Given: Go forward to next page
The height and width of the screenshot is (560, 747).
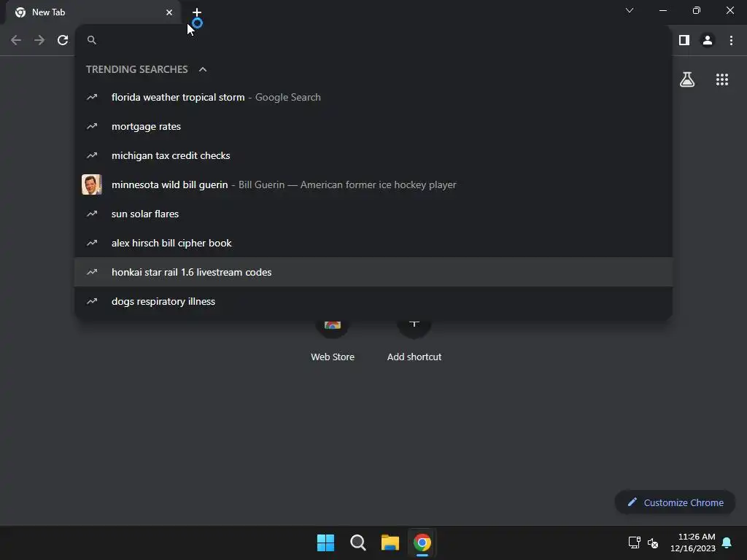Looking at the screenshot, I should pos(39,40).
